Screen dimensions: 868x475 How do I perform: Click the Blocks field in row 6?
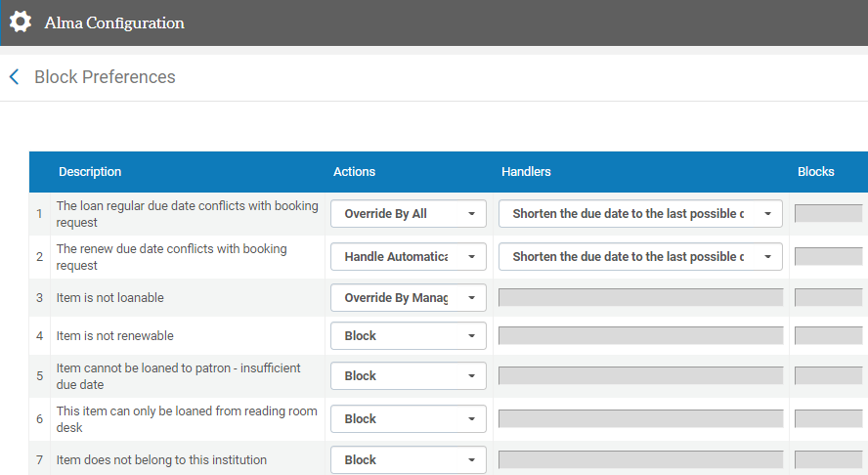click(x=829, y=419)
